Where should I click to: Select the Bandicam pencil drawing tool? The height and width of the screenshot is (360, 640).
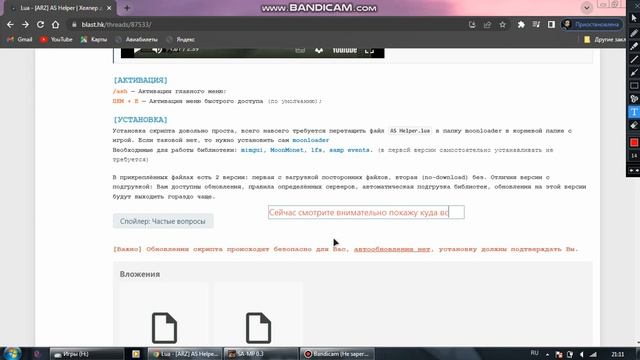coord(634,33)
